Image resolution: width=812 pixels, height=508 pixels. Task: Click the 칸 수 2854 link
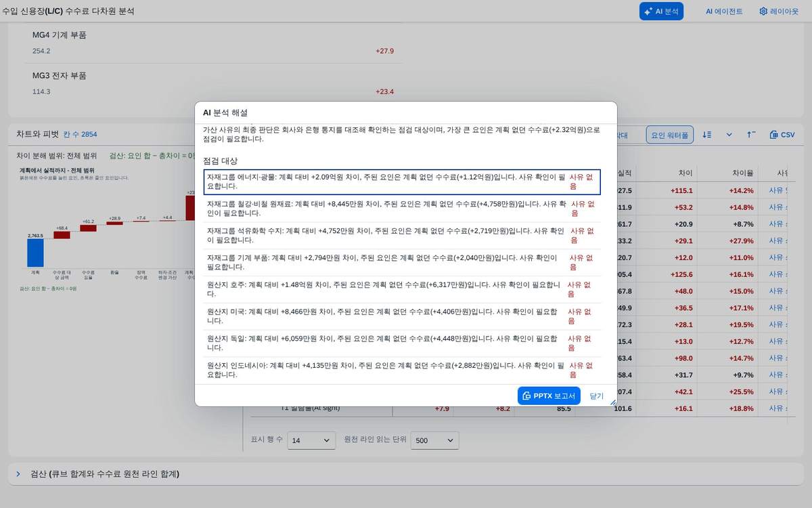coord(80,134)
